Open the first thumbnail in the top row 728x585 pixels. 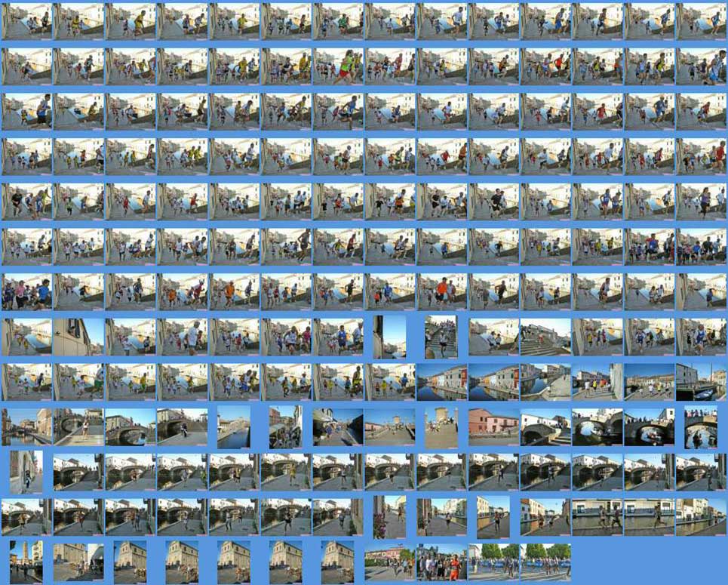(x=27, y=21)
